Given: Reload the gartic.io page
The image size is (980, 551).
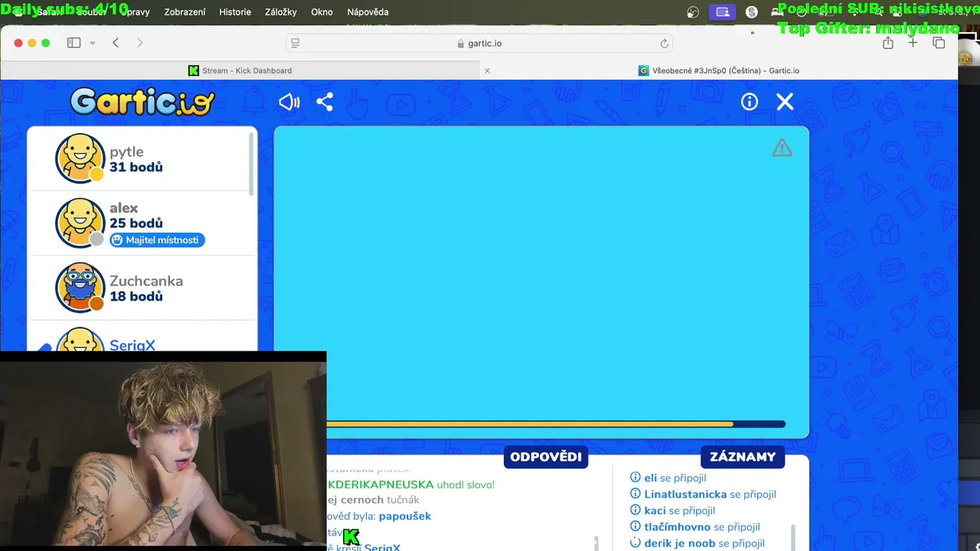Looking at the screenshot, I should click(x=665, y=44).
